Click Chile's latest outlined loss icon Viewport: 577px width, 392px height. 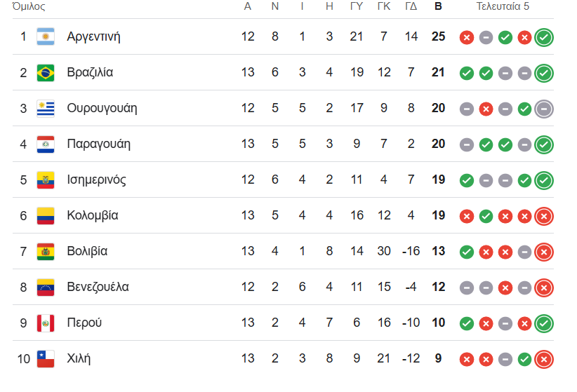(544, 359)
